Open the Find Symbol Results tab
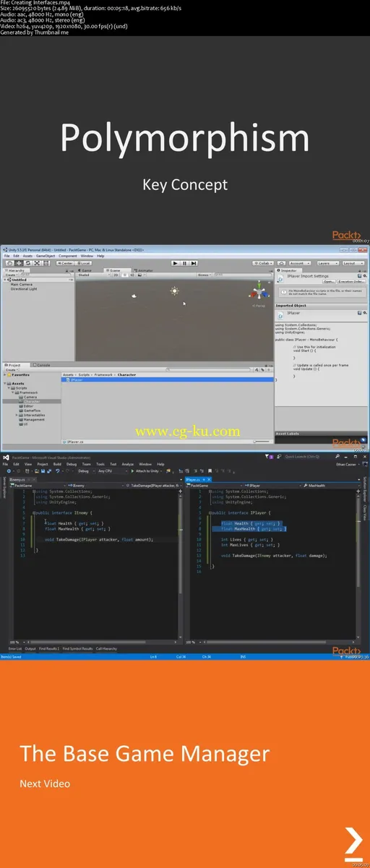The width and height of the screenshot is (370, 868). [77, 649]
